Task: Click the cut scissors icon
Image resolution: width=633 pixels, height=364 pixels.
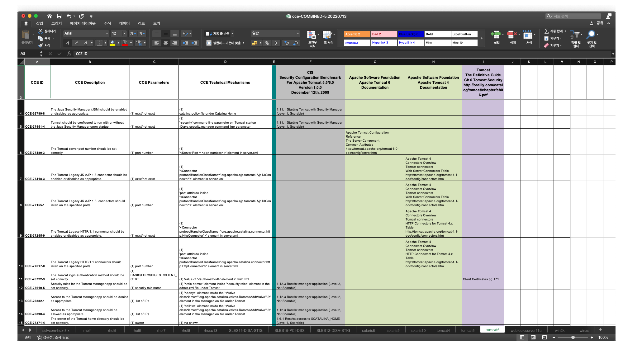Action: (x=40, y=31)
